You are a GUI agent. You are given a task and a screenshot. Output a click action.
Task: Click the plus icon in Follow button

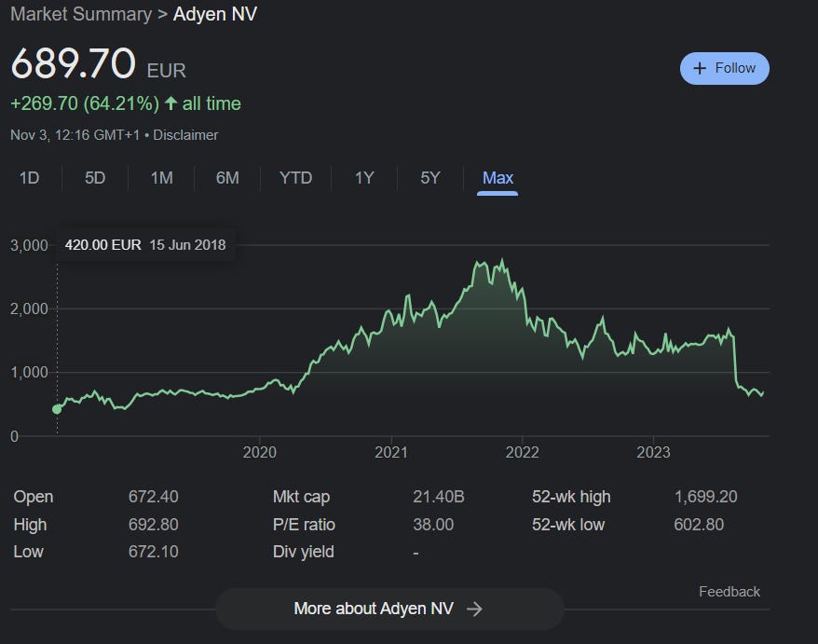[x=700, y=68]
